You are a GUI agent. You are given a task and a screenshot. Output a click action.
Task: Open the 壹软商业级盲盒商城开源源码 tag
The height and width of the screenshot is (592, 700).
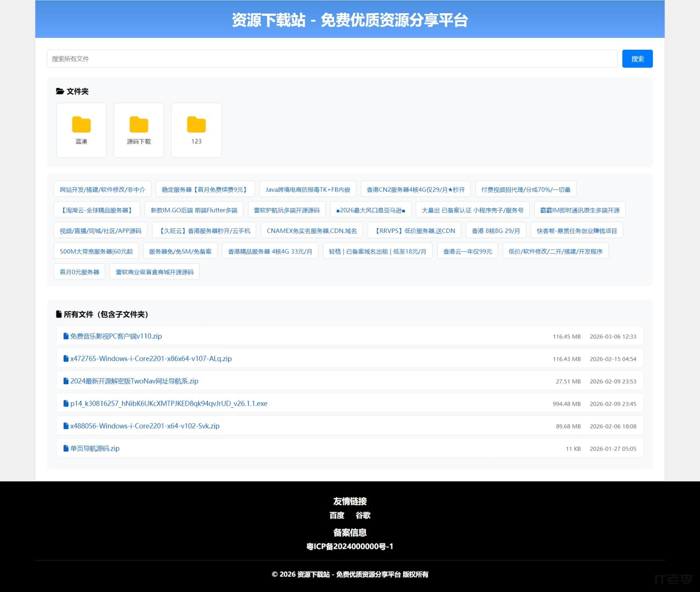[154, 271]
